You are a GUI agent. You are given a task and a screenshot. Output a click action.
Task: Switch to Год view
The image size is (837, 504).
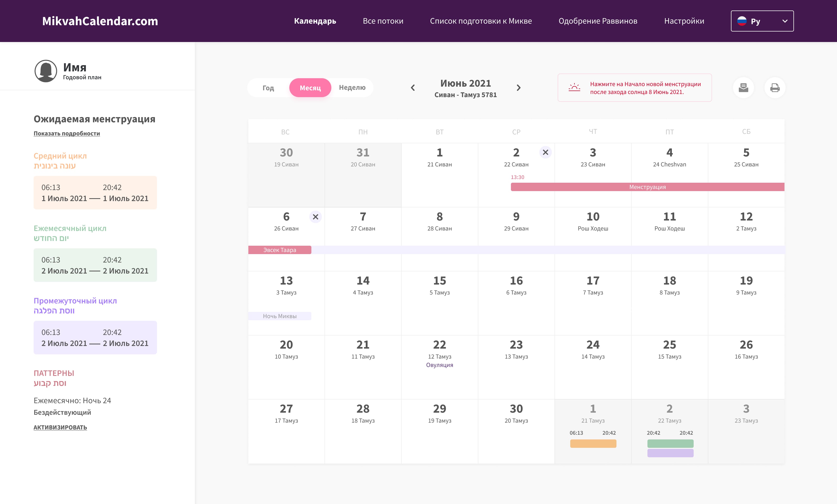(268, 88)
